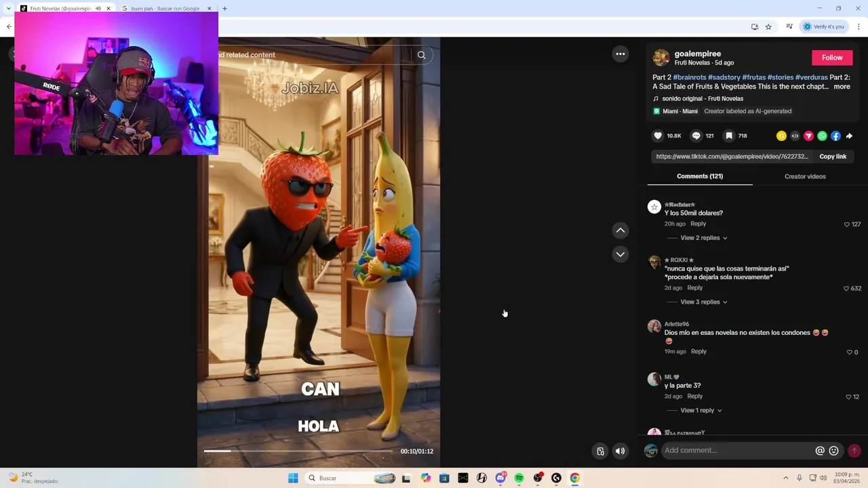Seek in the video progress bar
868x488 pixels.
click(x=298, y=451)
